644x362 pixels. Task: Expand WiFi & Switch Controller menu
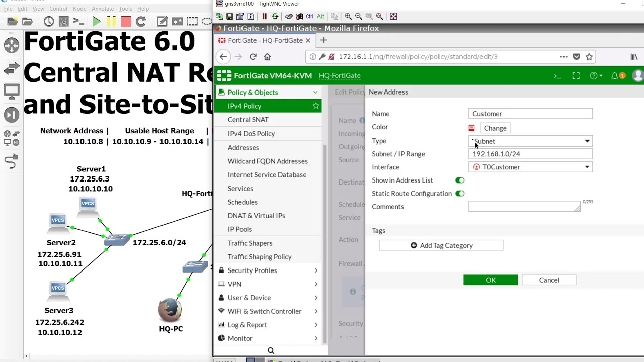[268, 311]
